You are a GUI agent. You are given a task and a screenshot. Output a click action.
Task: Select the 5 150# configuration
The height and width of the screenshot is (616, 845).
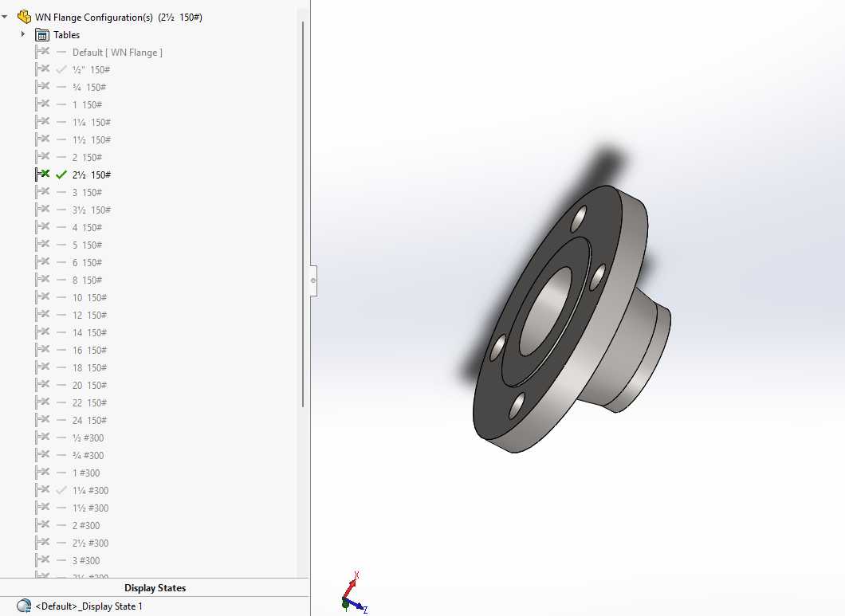pyautogui.click(x=88, y=245)
